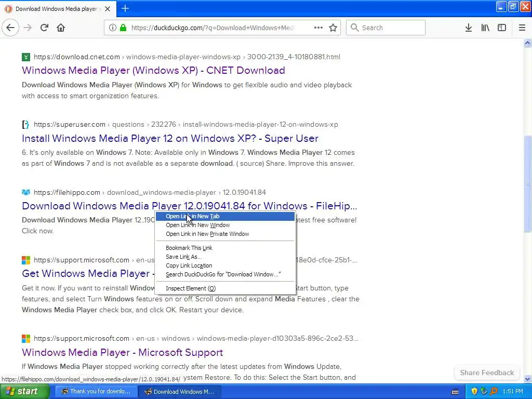The height and width of the screenshot is (399, 532).
Task: Click the security shield tray icon
Action: click(474, 391)
